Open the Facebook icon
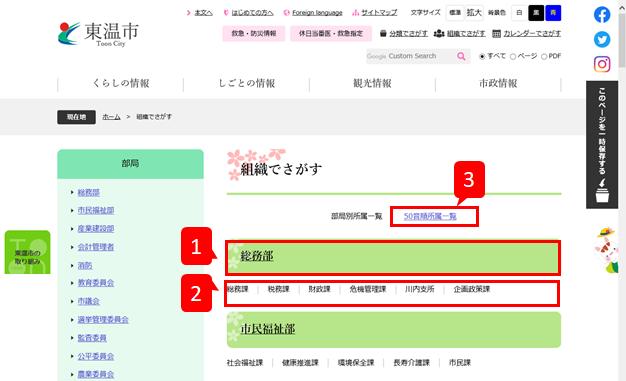This screenshot has width=626, height=381. (602, 15)
